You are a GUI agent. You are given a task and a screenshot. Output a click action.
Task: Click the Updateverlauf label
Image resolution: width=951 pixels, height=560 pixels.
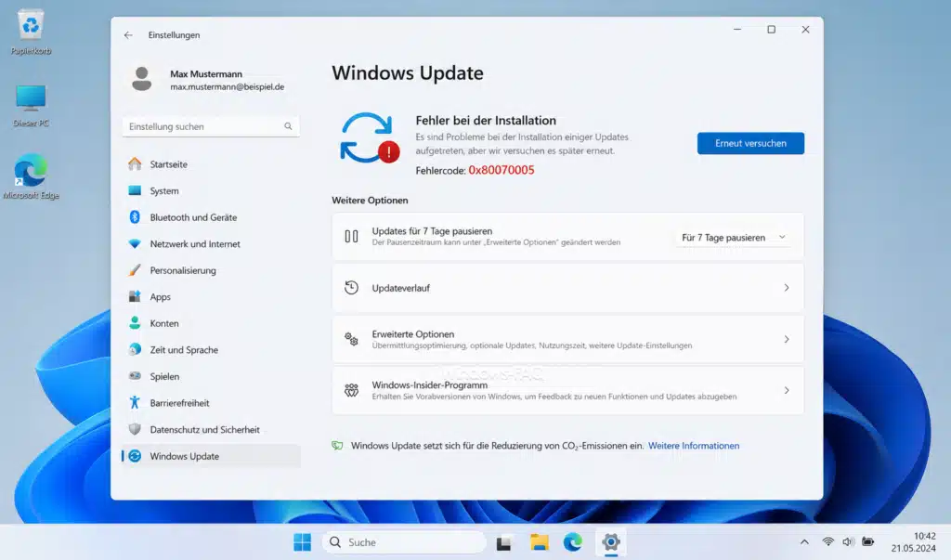tap(400, 288)
